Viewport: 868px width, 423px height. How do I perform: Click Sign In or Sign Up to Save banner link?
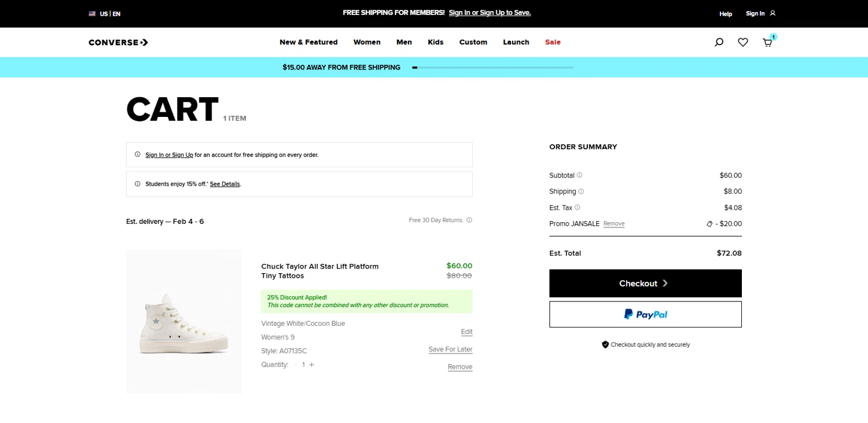pos(490,13)
